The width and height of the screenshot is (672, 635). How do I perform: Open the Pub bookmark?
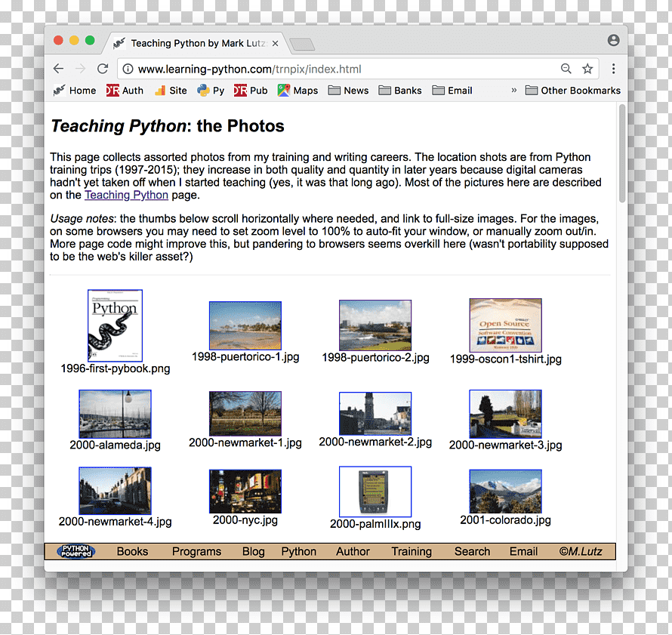[x=251, y=91]
